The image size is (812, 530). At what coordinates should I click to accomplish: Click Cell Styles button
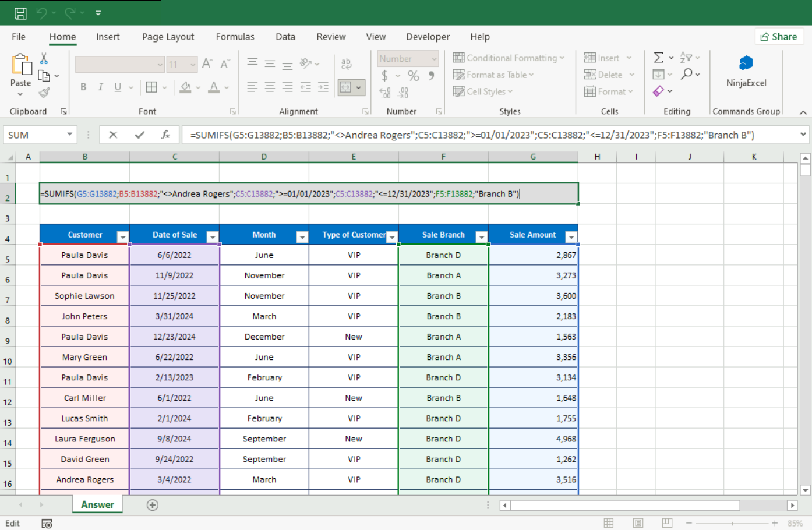point(483,91)
